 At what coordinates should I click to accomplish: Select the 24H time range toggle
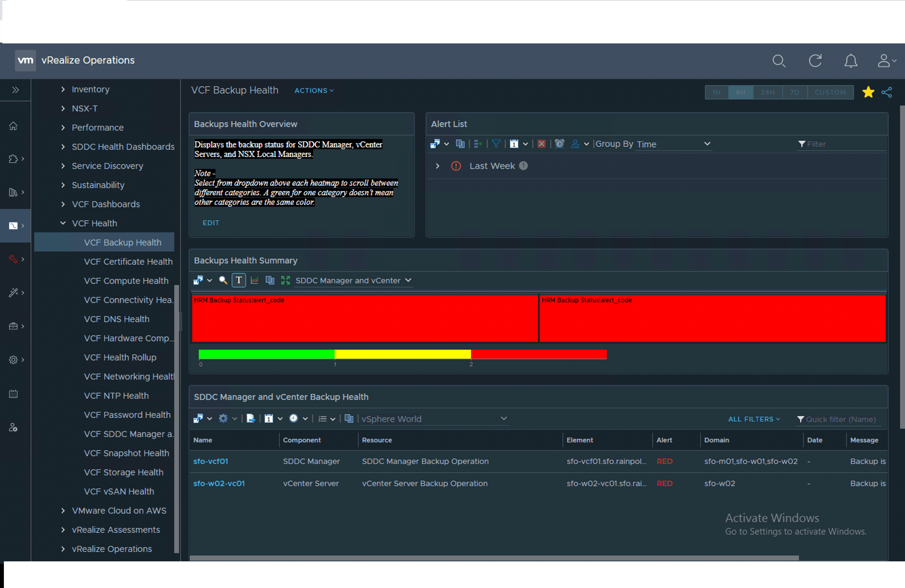(x=767, y=92)
